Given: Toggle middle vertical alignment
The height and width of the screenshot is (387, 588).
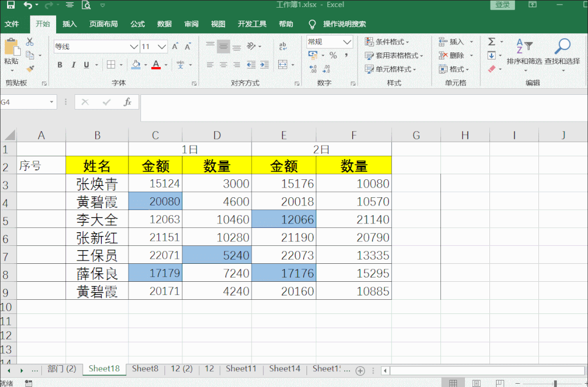Looking at the screenshot, I should click(224, 46).
